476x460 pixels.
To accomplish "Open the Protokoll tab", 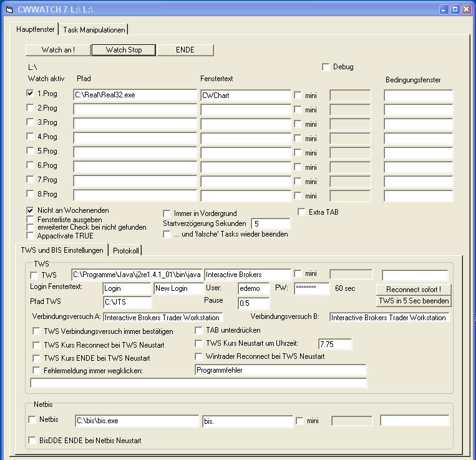I will click(125, 250).
